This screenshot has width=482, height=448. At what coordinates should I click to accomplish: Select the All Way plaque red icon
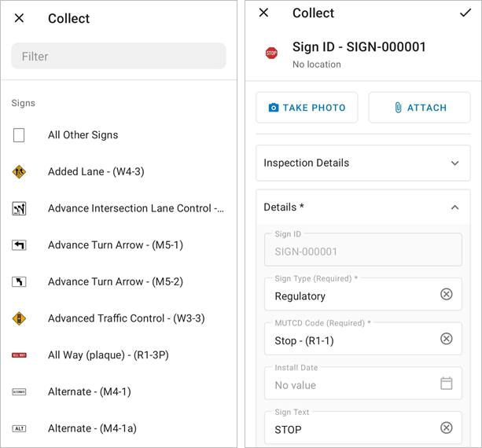click(19, 355)
